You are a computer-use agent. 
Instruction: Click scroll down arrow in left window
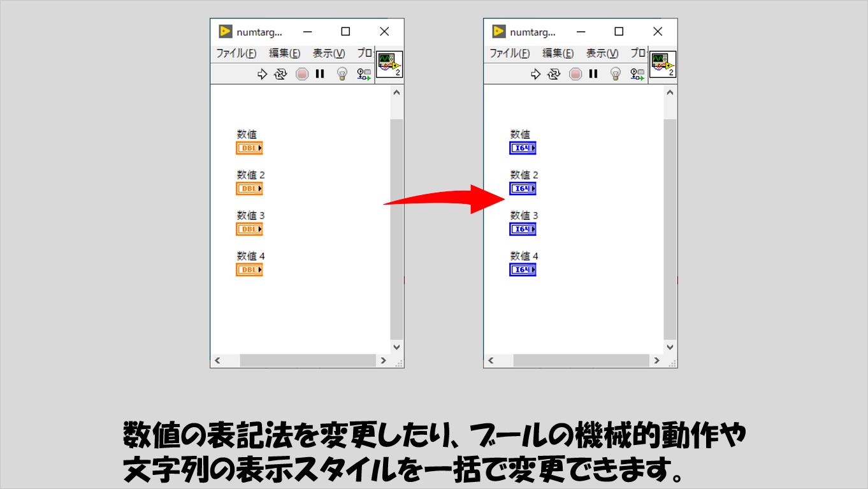(x=396, y=347)
